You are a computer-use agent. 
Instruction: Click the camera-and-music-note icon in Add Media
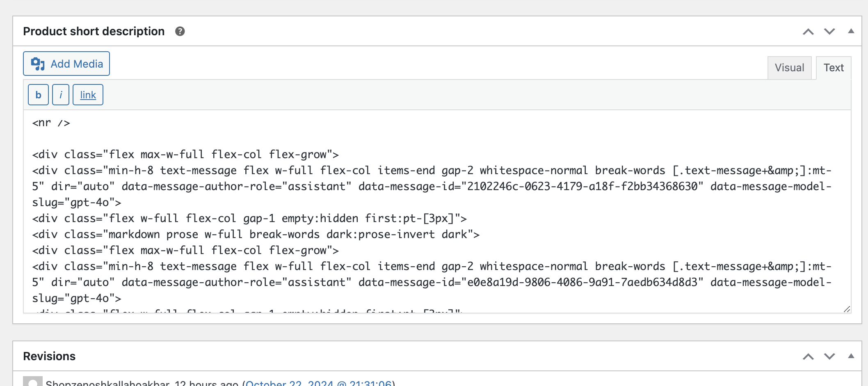coord(38,64)
